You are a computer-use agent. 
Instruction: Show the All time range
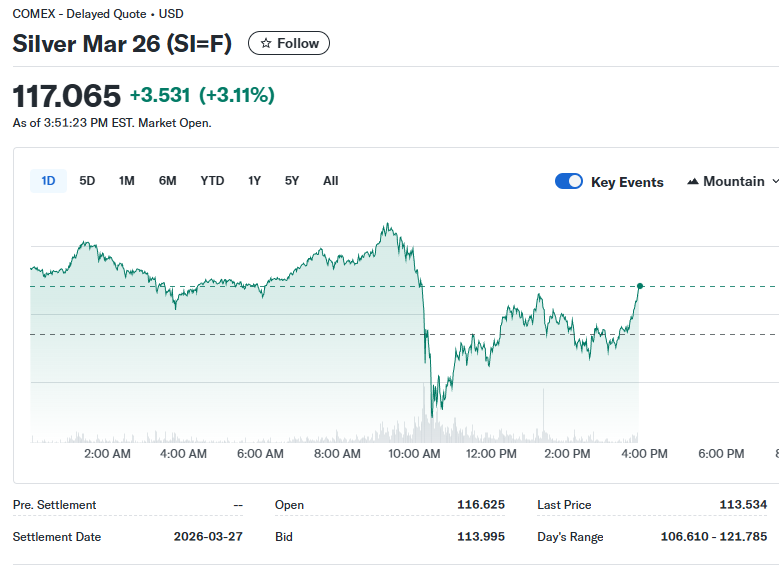coord(331,181)
